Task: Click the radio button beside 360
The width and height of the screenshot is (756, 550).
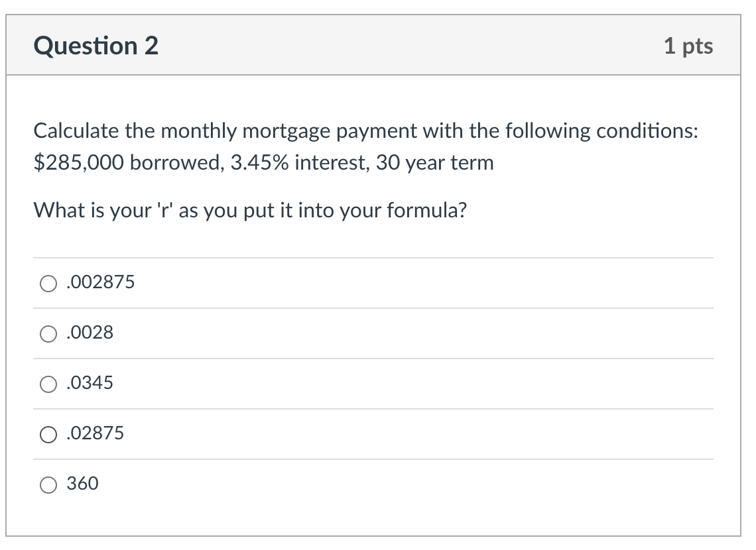Action: [x=48, y=485]
